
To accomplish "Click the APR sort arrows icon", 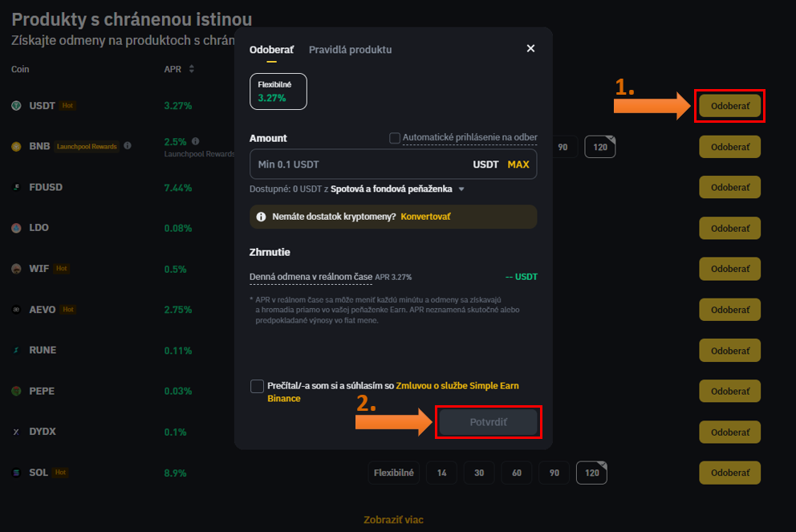I will pyautogui.click(x=192, y=69).
